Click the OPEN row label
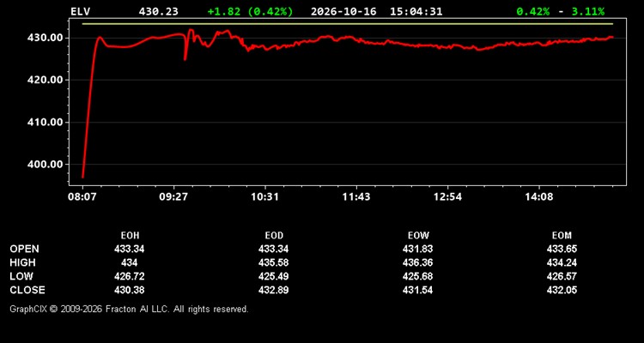 point(25,249)
